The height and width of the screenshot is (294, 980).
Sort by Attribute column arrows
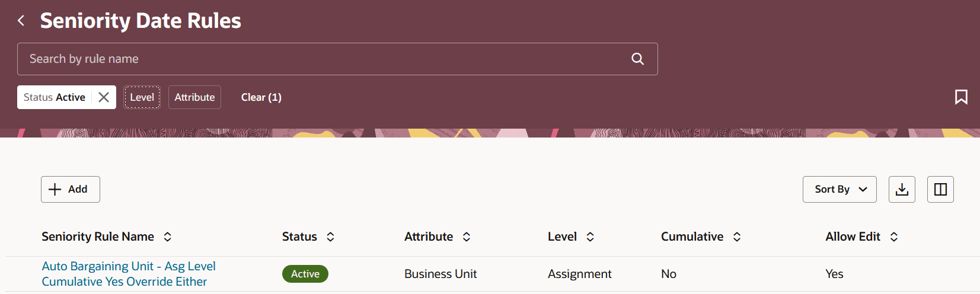tap(467, 237)
